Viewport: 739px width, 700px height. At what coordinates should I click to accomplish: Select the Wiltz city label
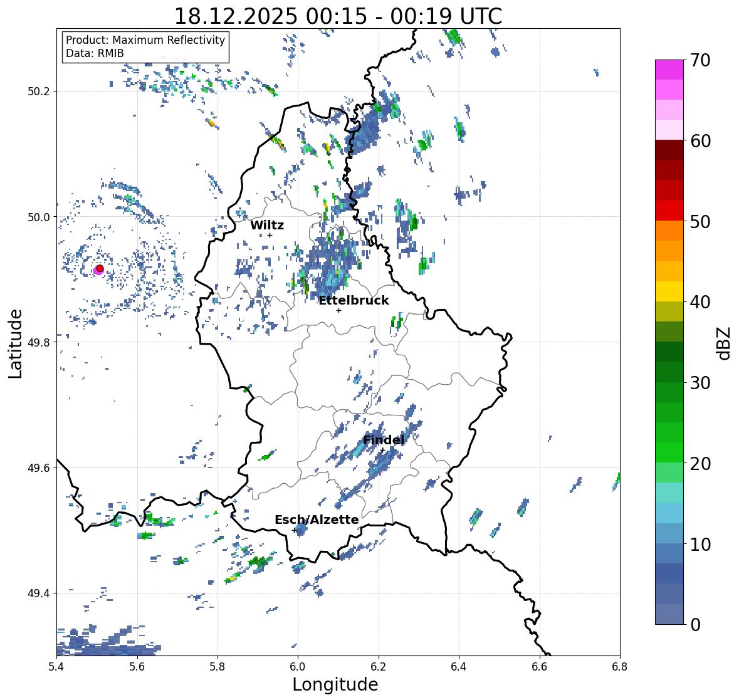[x=267, y=225]
